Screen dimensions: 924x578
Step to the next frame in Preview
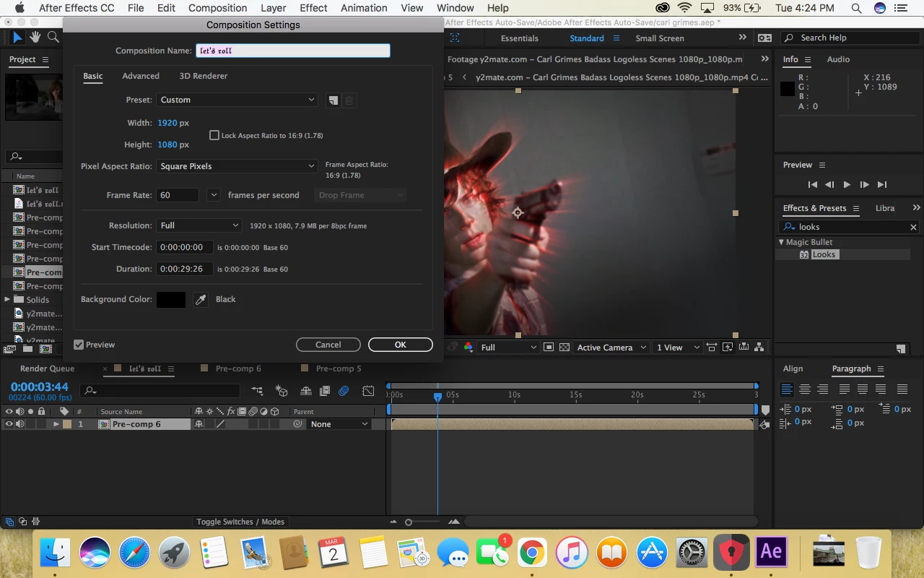(864, 185)
